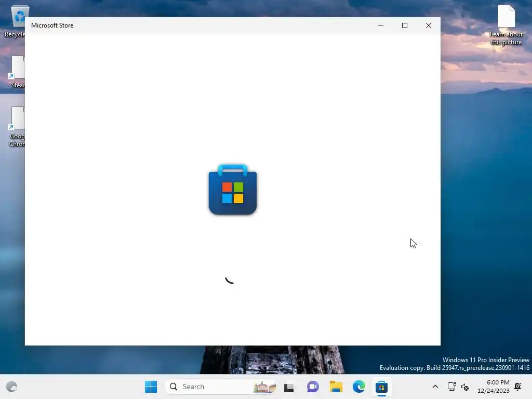
Task: Click the Microsoft Store title bar text
Action: [52, 25]
